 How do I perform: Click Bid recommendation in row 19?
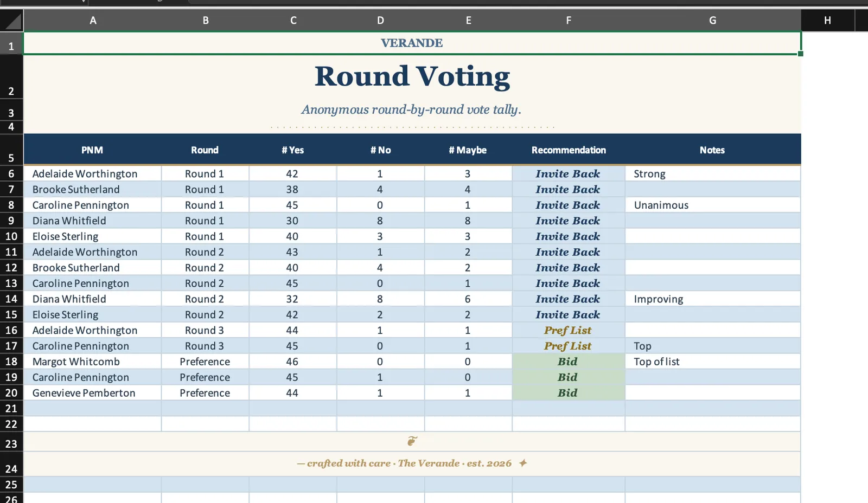(569, 377)
